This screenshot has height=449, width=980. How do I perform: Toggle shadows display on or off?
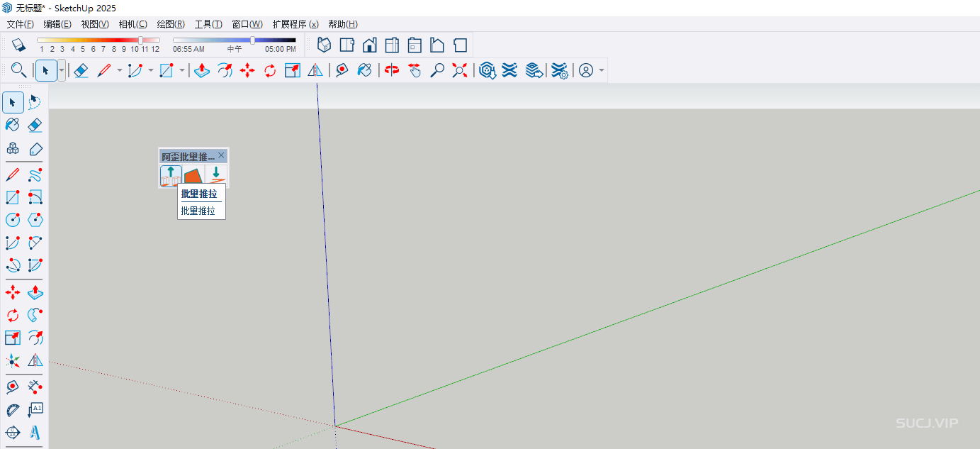pos(18,45)
